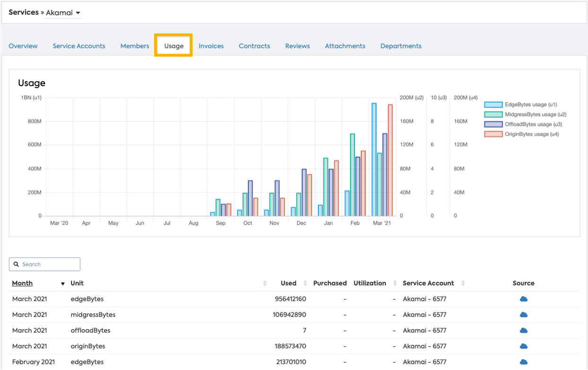Click the used value 188573470
The image size is (588, 370).
[x=290, y=346]
